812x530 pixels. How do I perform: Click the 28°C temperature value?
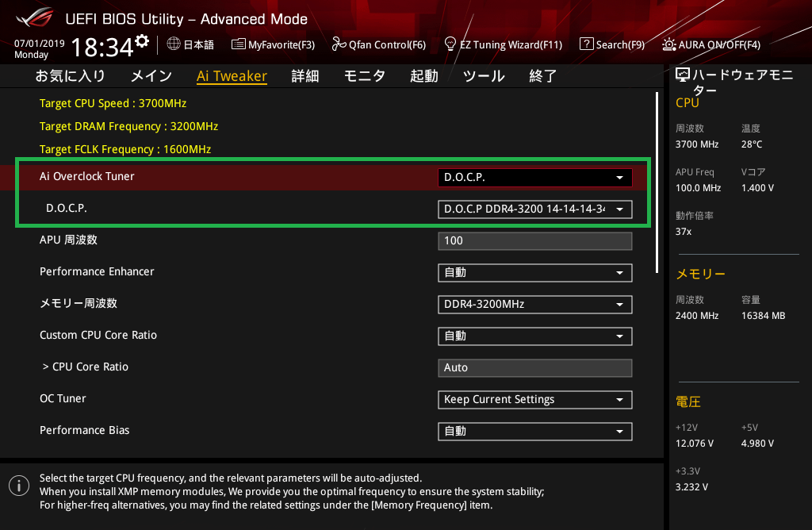click(752, 144)
